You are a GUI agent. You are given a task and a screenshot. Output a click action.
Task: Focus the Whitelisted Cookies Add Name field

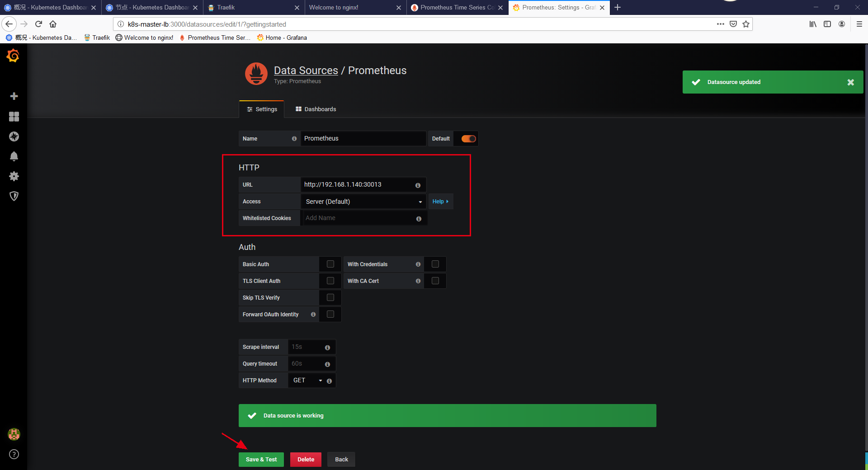point(363,218)
